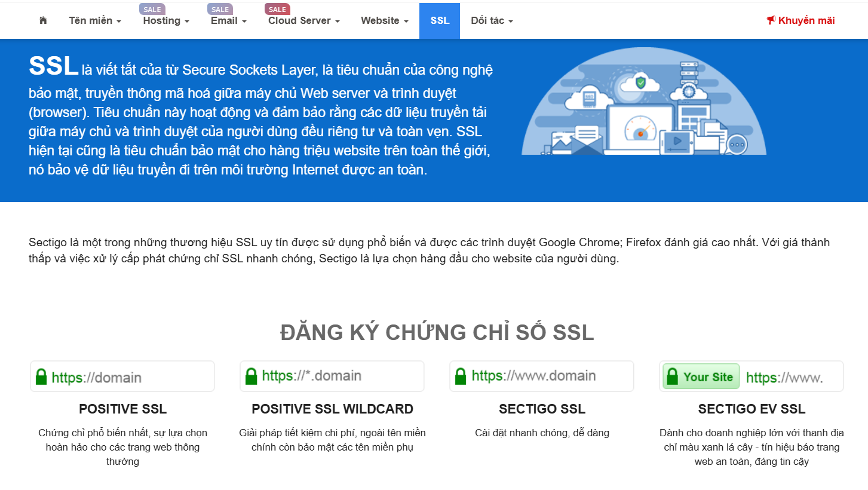Click the paragraph starting 'Sectigo là một trong'

point(429,251)
